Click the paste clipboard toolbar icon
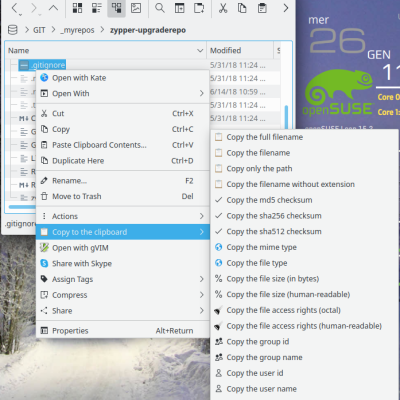 [262, 8]
